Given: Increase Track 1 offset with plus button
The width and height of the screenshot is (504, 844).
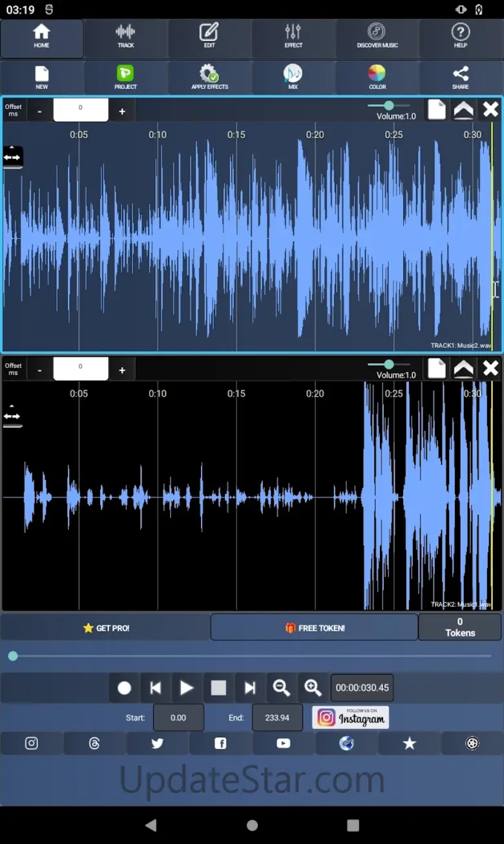Looking at the screenshot, I should pyautogui.click(x=122, y=112).
